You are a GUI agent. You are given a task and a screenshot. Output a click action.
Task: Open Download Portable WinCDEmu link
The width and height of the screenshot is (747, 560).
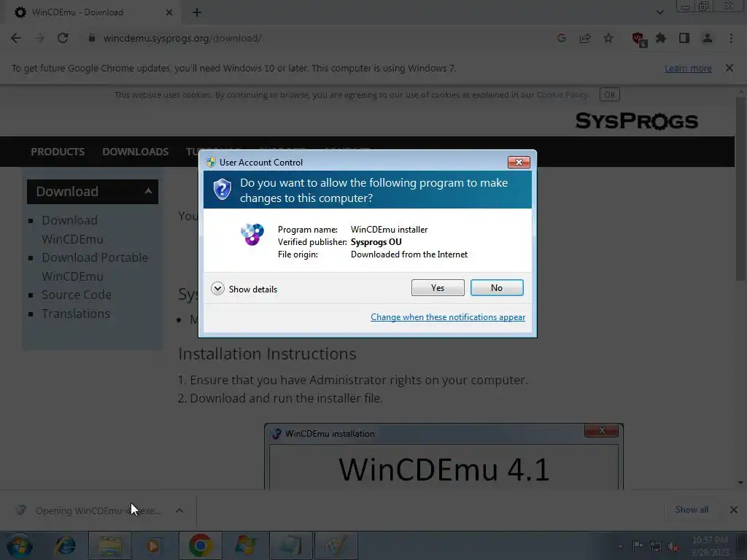pos(95,267)
